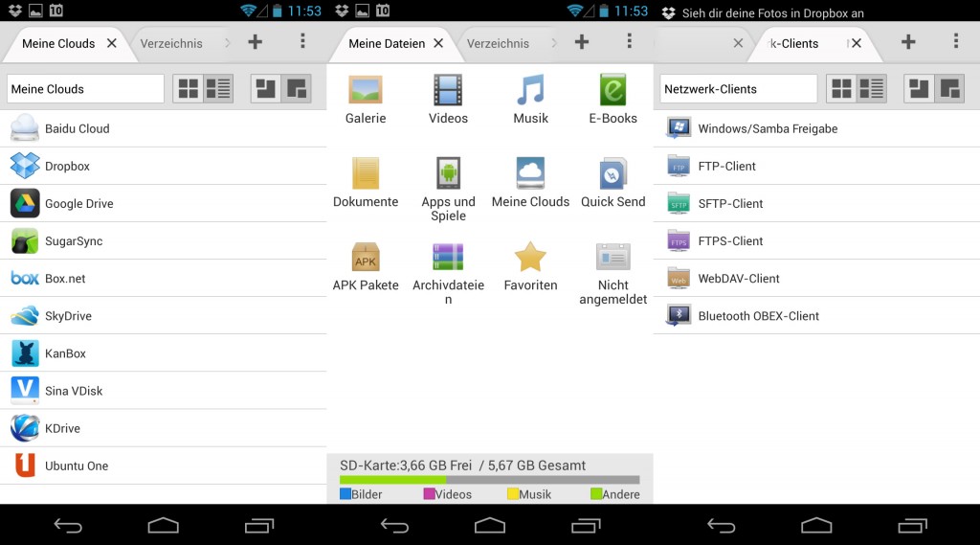Choose Box.net cloud service
Viewport: 980px width, 545px height.
click(163, 279)
